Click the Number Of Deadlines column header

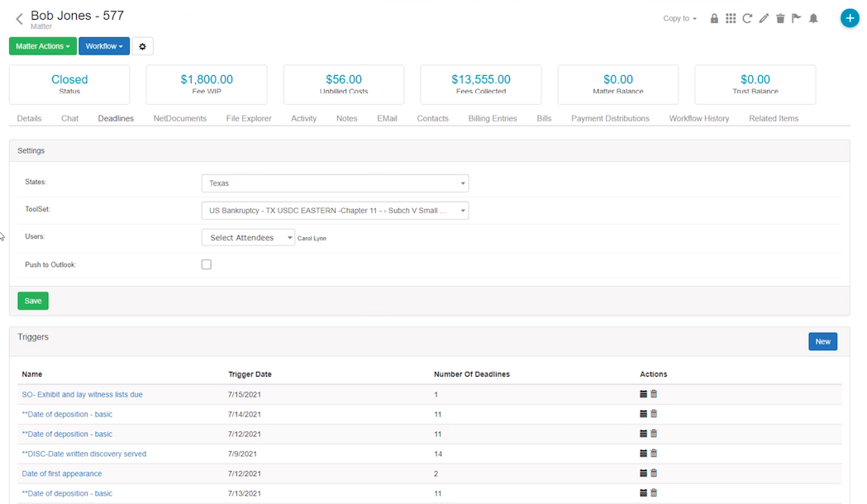click(x=472, y=374)
